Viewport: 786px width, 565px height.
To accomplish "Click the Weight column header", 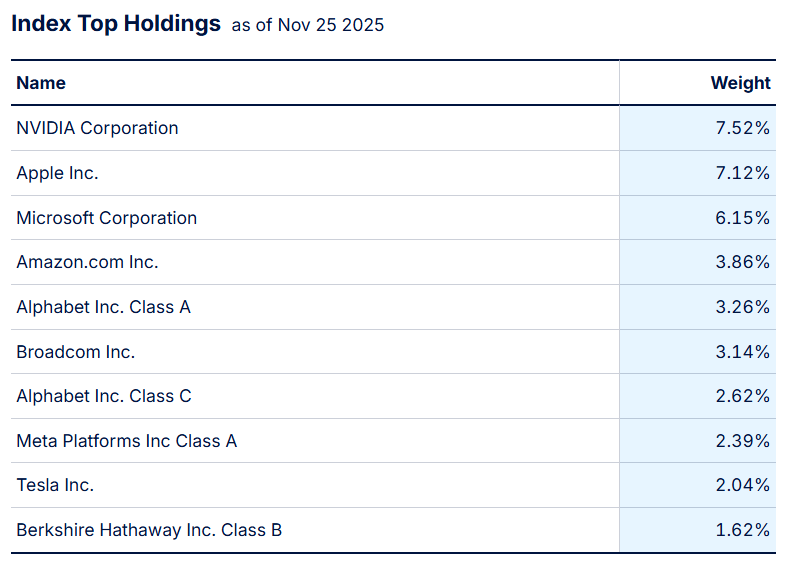I will 740,83.
